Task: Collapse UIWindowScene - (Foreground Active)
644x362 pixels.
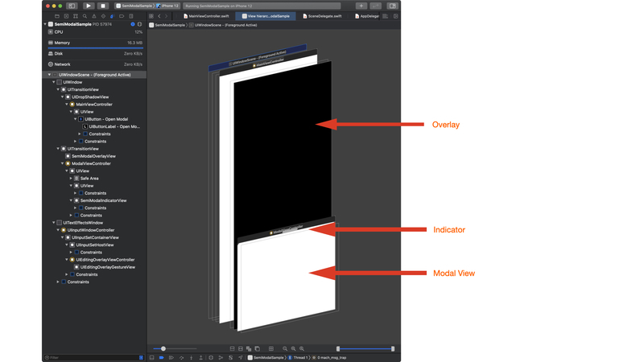Action: coord(49,75)
